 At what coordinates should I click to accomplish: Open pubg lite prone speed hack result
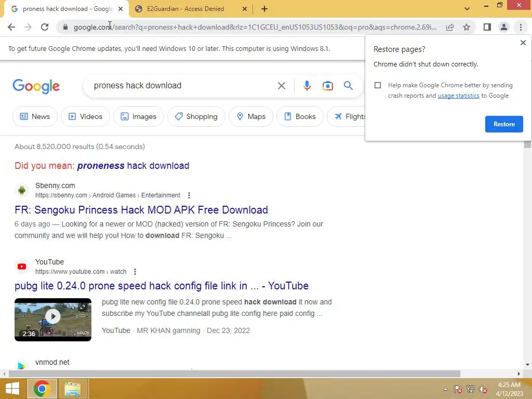[162, 286]
